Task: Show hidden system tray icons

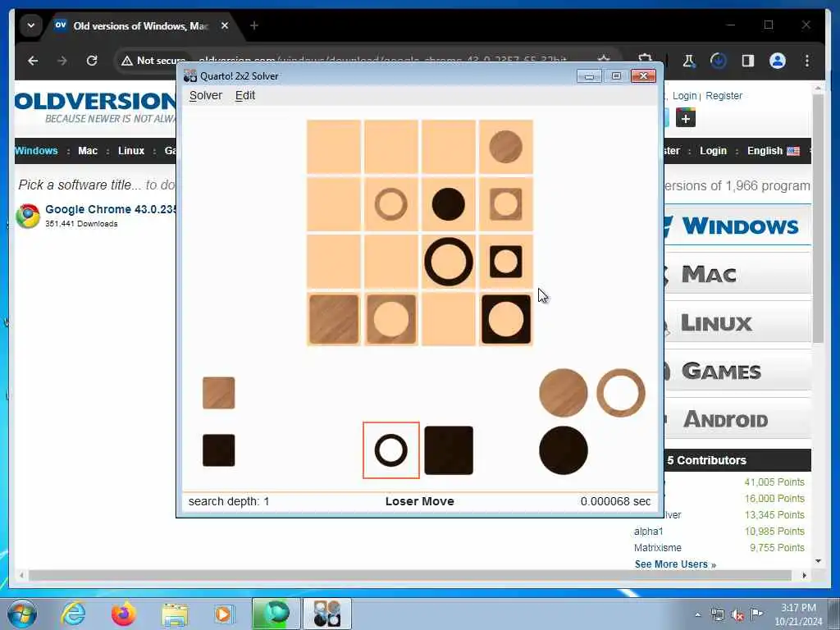Action: pyautogui.click(x=697, y=614)
